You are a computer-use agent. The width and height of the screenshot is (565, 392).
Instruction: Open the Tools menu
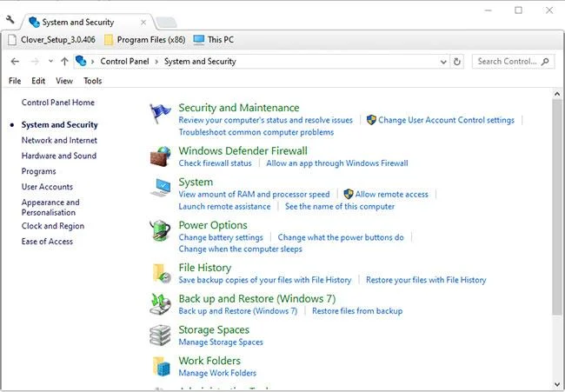point(93,81)
